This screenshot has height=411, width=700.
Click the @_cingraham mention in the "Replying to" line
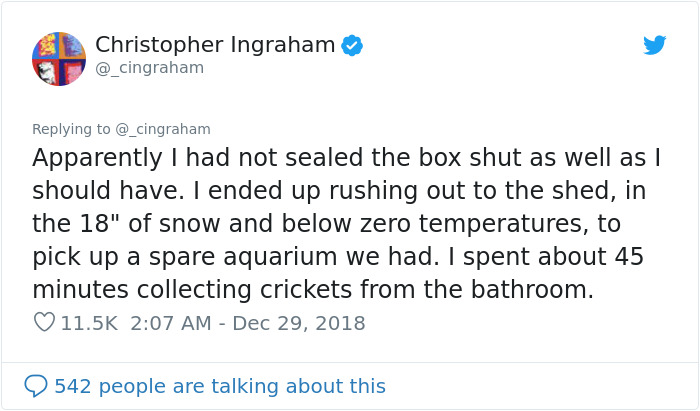pyautogui.click(x=164, y=129)
